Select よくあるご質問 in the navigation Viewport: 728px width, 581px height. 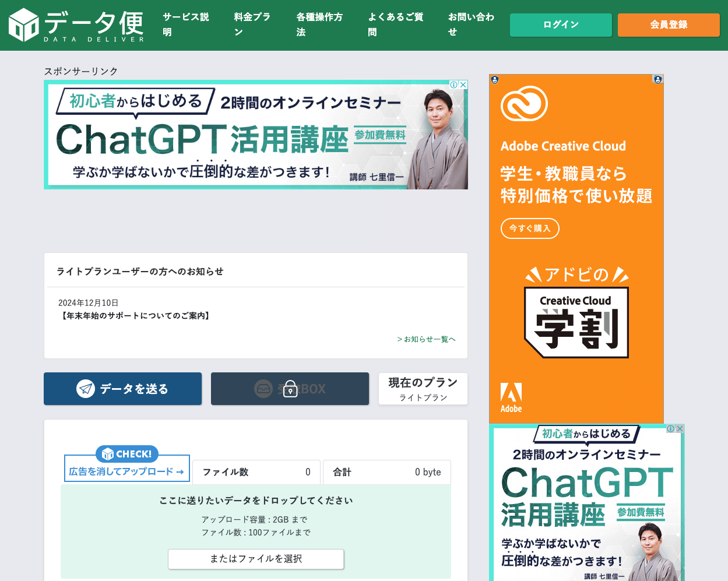click(x=395, y=24)
